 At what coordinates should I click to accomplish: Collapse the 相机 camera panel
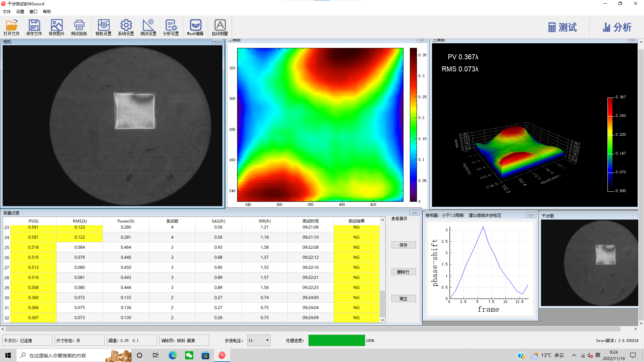(217, 42)
